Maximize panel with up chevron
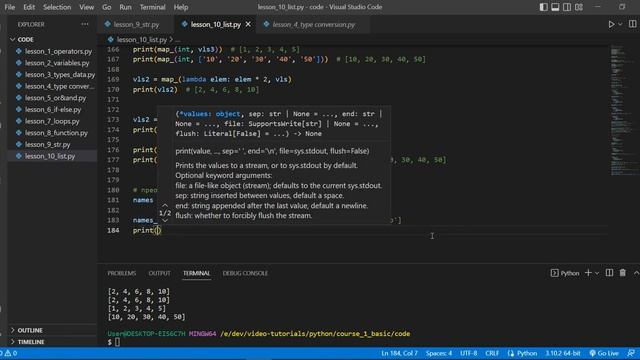 (636, 273)
